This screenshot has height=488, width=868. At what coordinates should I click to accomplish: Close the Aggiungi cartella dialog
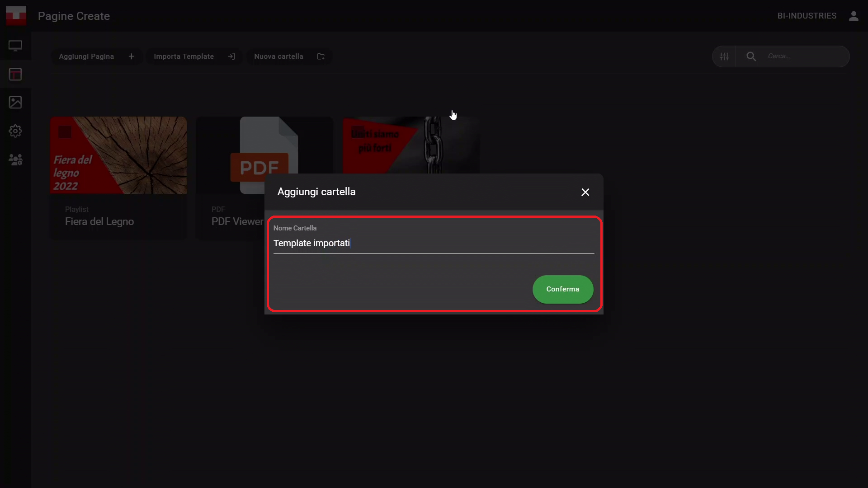click(585, 192)
